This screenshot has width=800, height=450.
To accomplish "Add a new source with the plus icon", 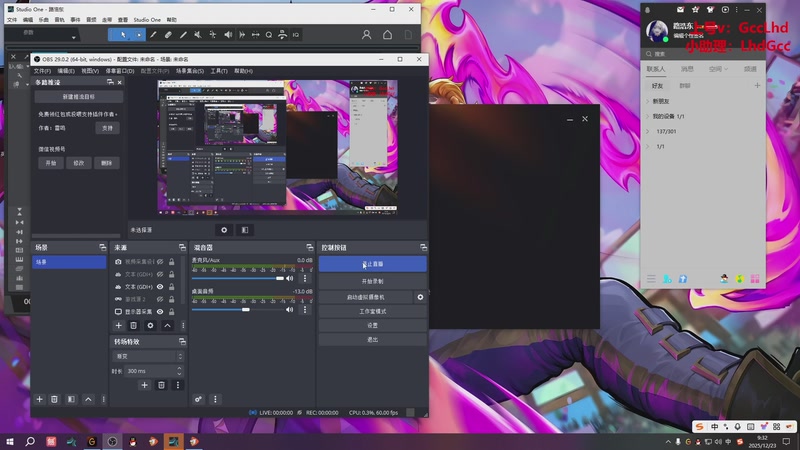I will tap(118, 326).
